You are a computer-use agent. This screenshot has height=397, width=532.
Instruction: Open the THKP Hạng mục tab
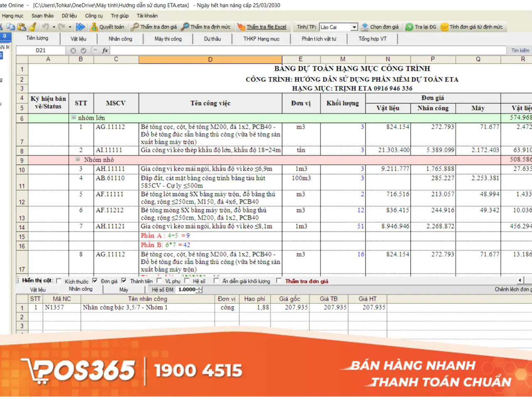(x=261, y=39)
